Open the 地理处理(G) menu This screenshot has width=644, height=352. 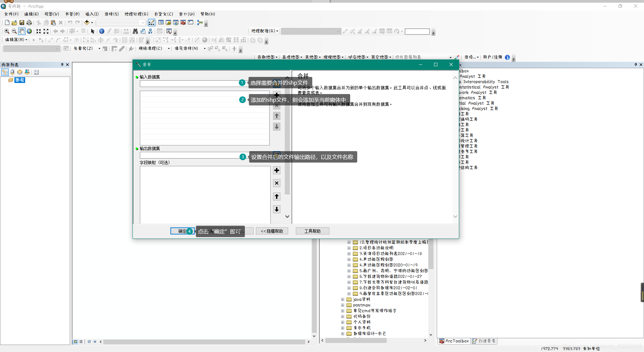click(x=136, y=14)
